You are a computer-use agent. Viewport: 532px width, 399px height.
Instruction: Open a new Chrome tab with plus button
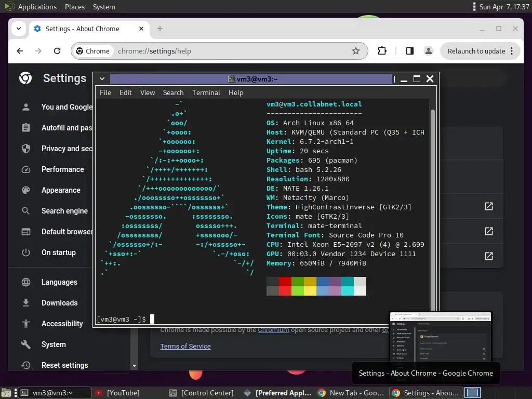[160, 29]
